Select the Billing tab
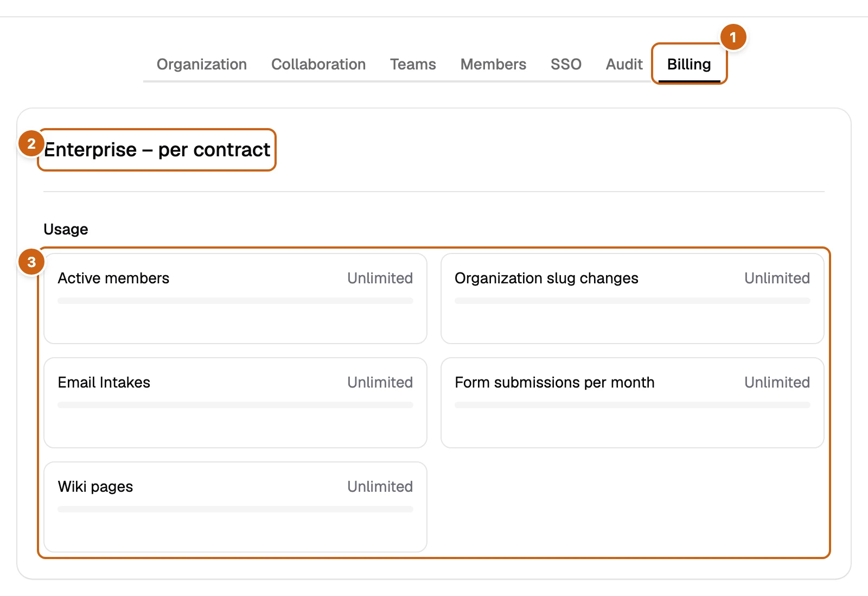 (689, 64)
